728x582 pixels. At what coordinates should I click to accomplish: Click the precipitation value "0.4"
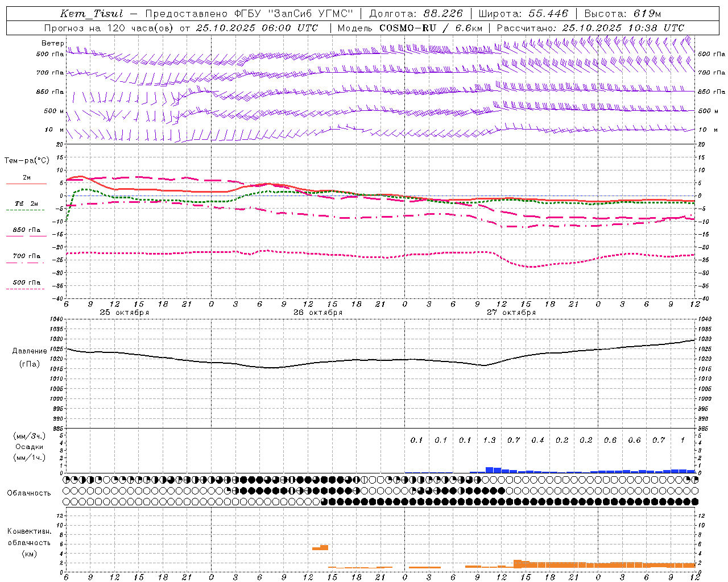(x=537, y=440)
